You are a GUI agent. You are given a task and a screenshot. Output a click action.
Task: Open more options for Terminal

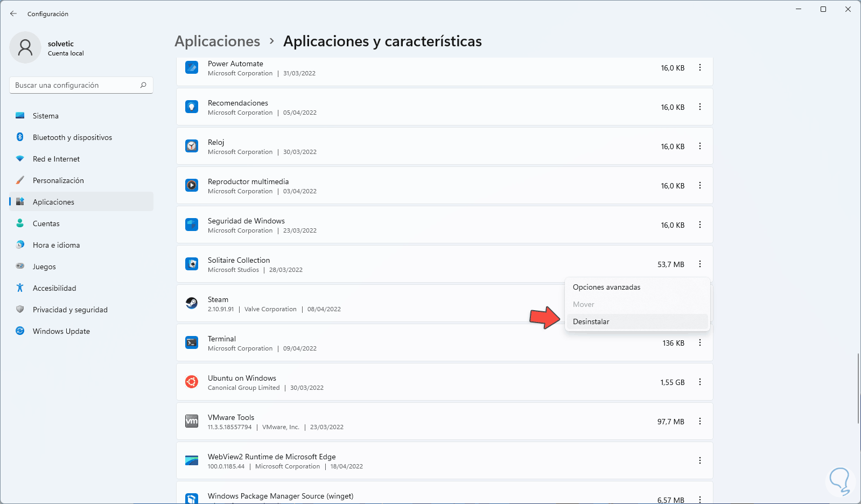(x=700, y=342)
